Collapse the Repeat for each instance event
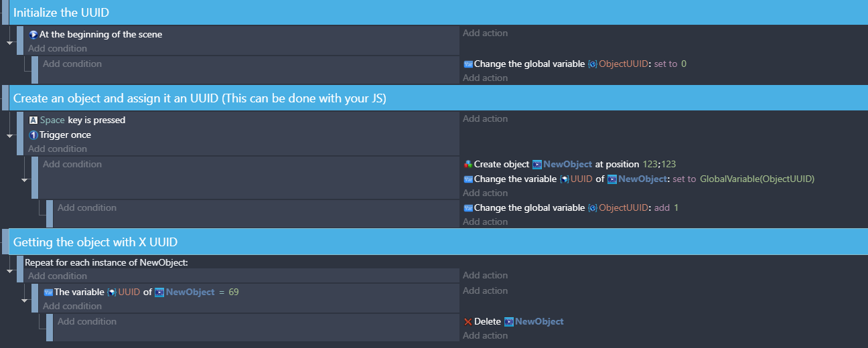Image resolution: width=868 pixels, height=348 pixels. pyautogui.click(x=9, y=270)
